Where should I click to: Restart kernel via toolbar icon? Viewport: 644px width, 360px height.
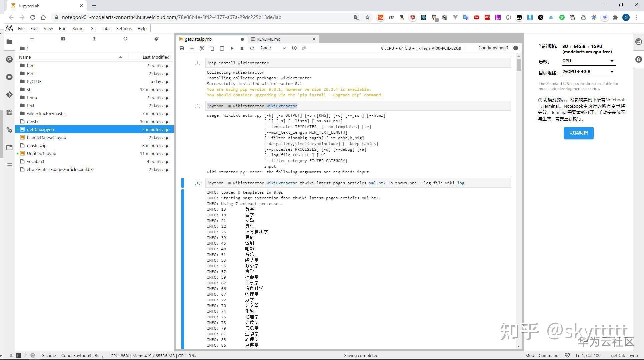252,48
